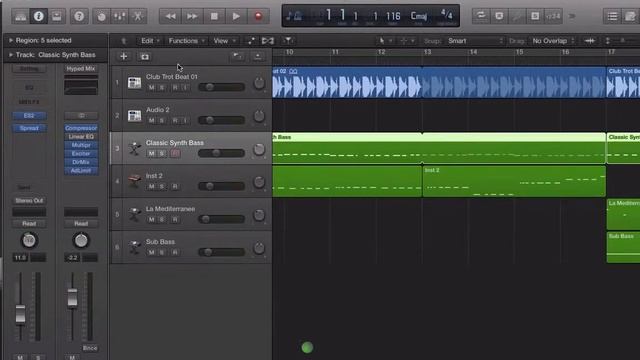640x360 pixels.
Task: Adjust the Sub Bass volume slider
Action: pos(221,252)
